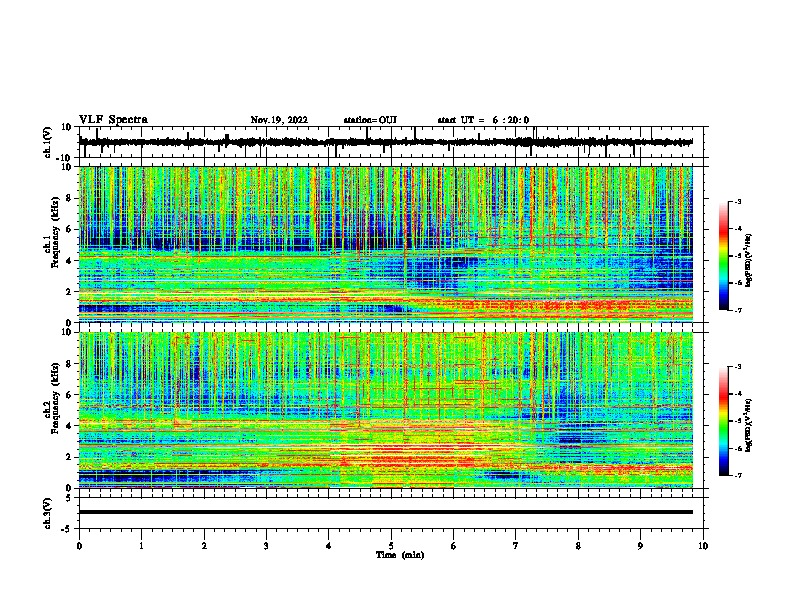Click the "Time (min)" axis title
The width and height of the screenshot is (792, 612).
point(400,555)
